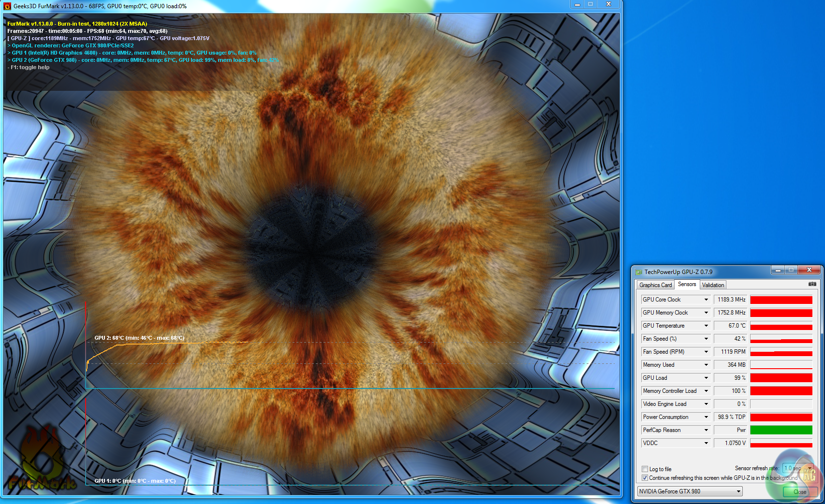This screenshot has height=504, width=825.
Task: Open the GPU Memory Clock sensor dropdown
Action: [706, 313]
